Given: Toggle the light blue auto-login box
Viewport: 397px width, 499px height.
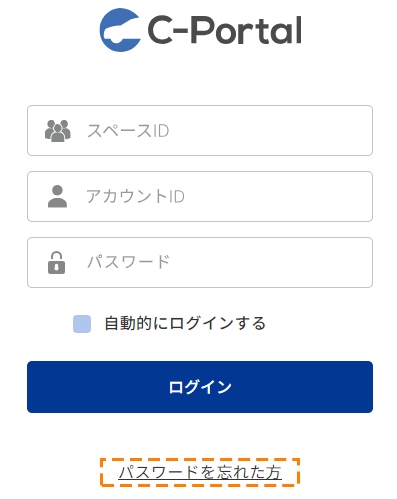Looking at the screenshot, I should click(82, 324).
